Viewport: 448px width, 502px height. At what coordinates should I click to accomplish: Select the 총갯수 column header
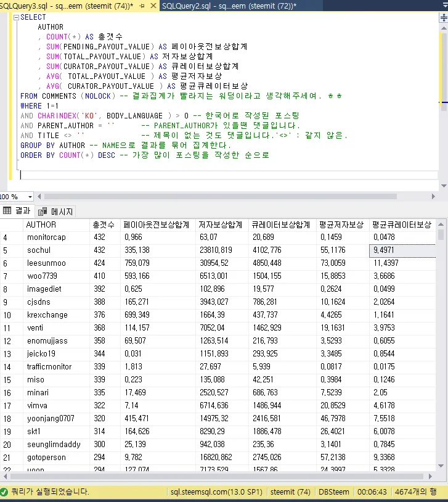point(105,224)
